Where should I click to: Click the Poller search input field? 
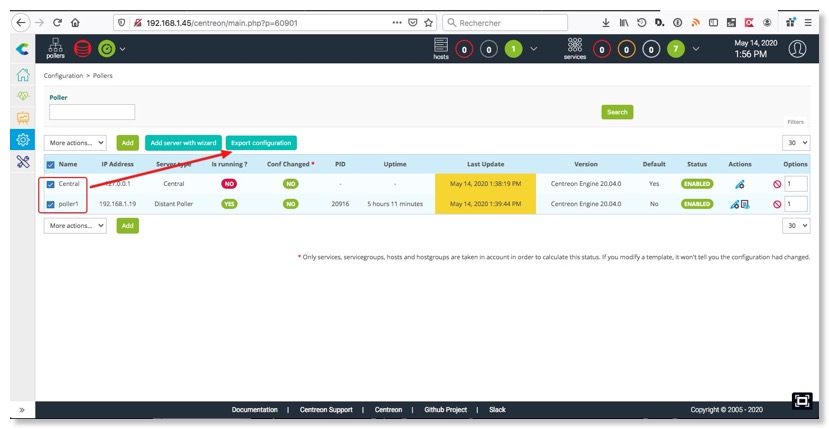(x=92, y=112)
